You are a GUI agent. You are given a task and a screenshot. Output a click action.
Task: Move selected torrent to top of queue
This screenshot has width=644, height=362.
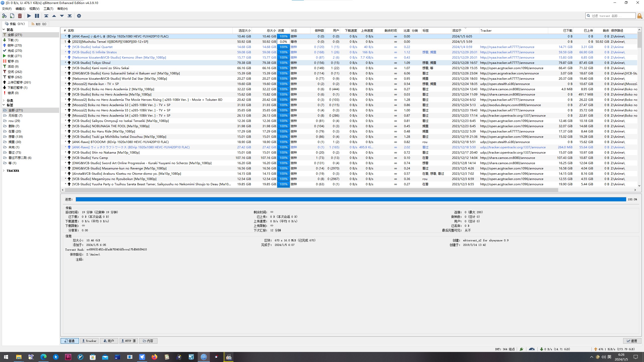pyautogui.click(x=46, y=16)
